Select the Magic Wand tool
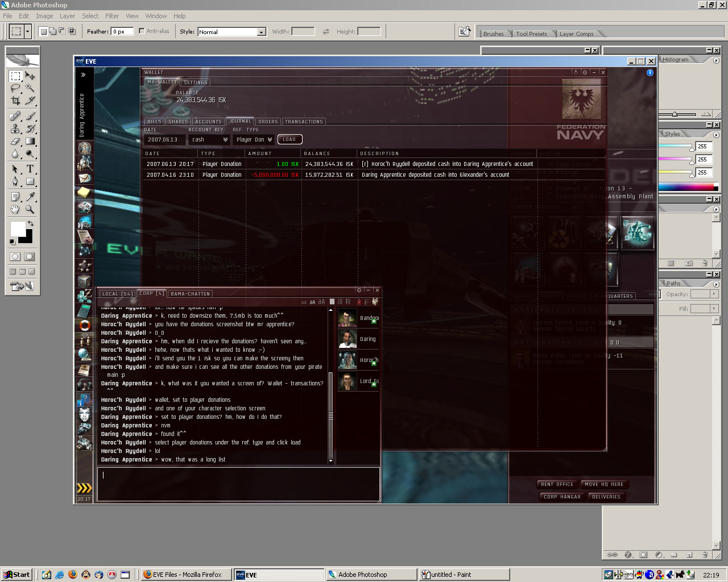Image resolution: width=728 pixels, height=582 pixels. 30,88
